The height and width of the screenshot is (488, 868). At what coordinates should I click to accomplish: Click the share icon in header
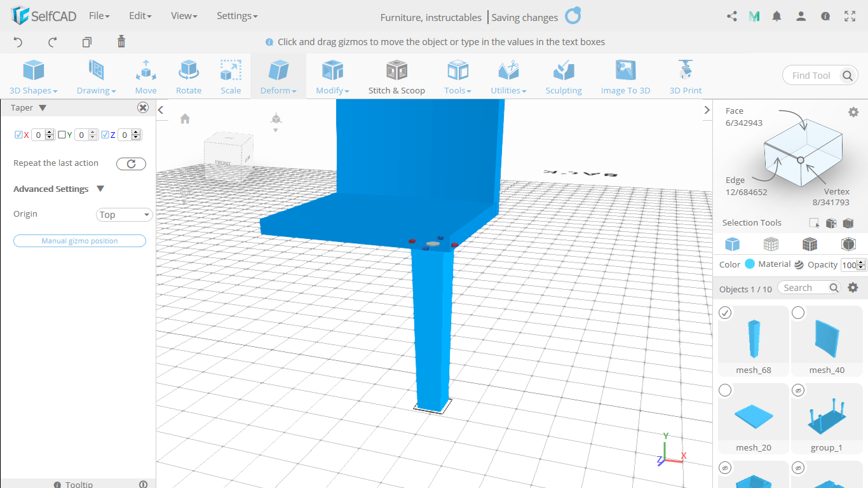tap(731, 17)
